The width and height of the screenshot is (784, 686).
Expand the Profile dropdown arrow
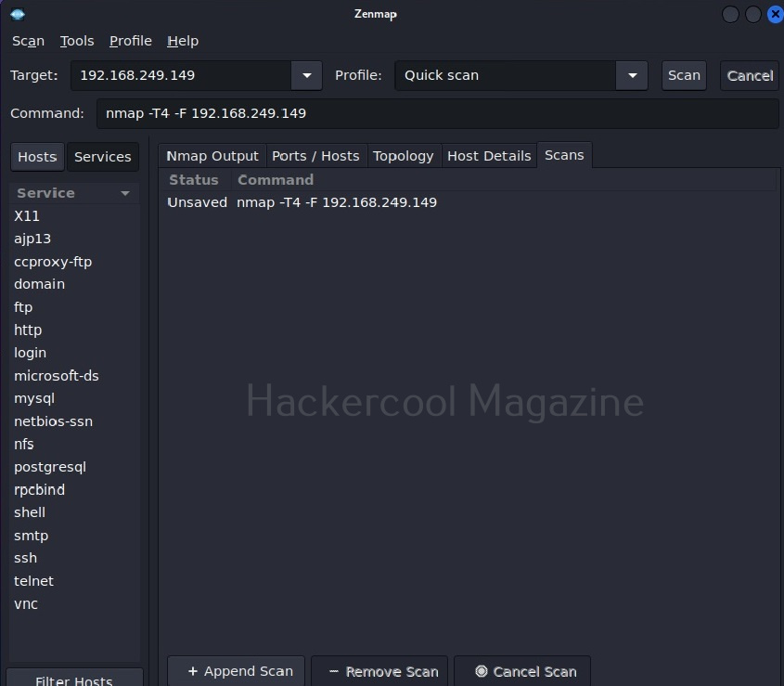pos(633,75)
